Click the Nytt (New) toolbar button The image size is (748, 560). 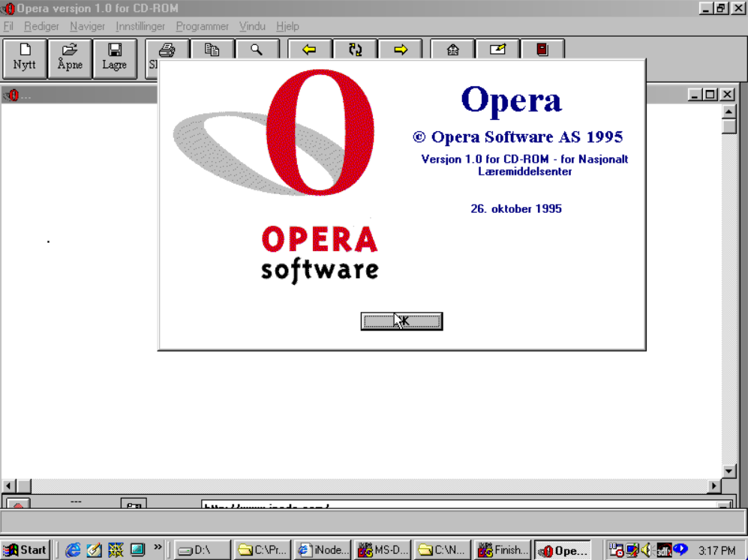25,58
